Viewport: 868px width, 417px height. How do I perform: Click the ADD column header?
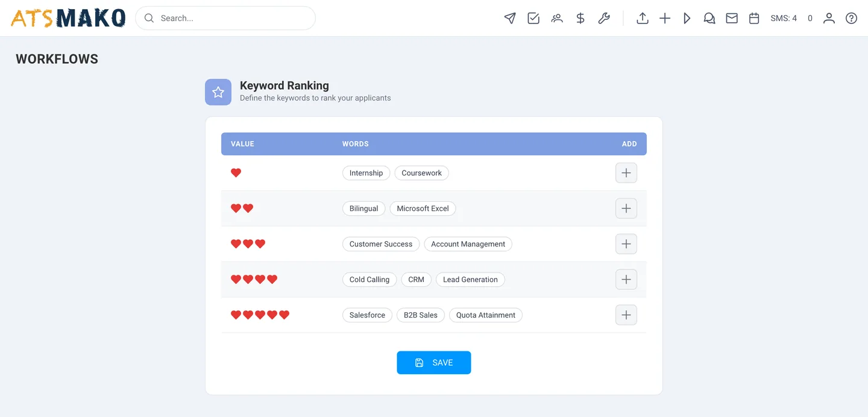(629, 144)
